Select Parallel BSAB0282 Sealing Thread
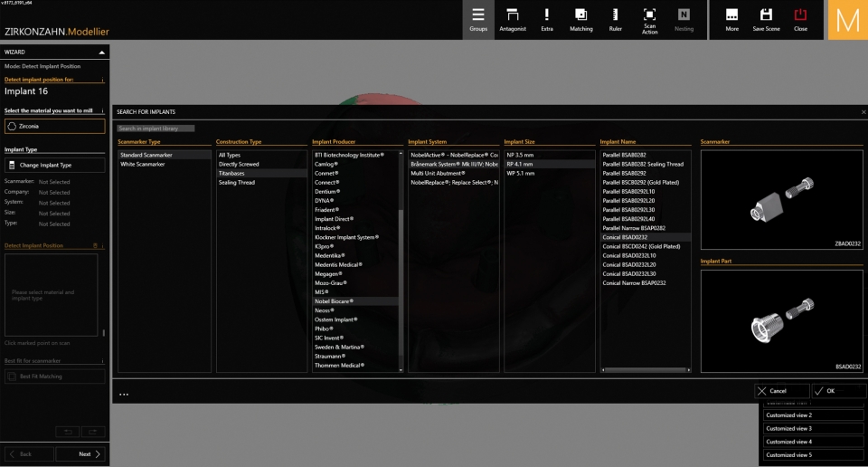Image resolution: width=868 pixels, height=467 pixels. tap(646, 164)
